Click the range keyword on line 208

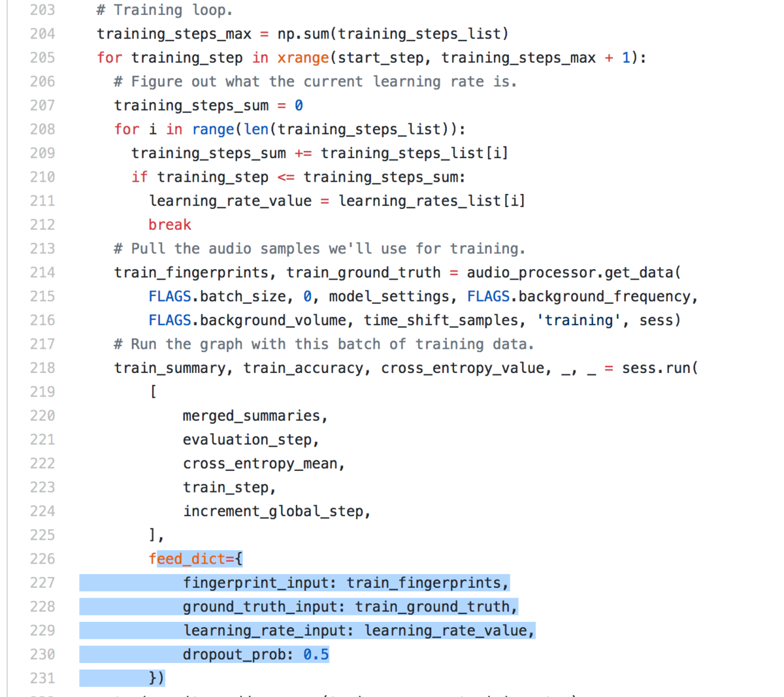coord(213,129)
